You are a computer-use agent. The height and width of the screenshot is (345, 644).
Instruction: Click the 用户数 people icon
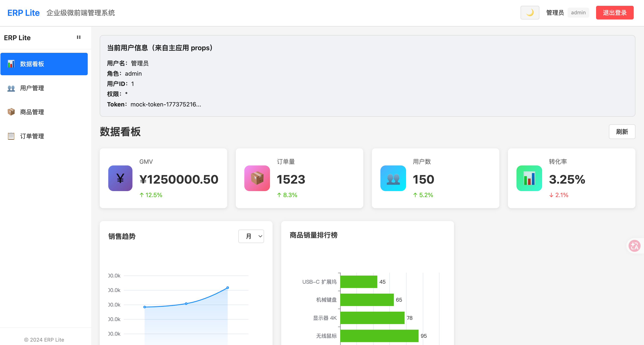(x=393, y=178)
